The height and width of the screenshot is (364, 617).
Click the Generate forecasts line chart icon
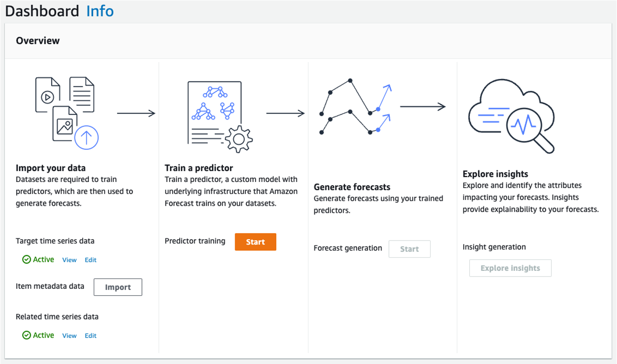coord(356,107)
